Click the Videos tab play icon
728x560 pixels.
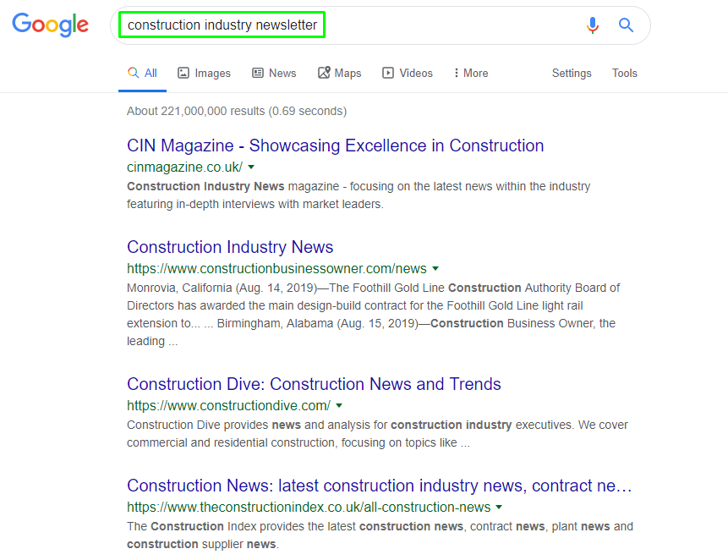pyautogui.click(x=388, y=73)
